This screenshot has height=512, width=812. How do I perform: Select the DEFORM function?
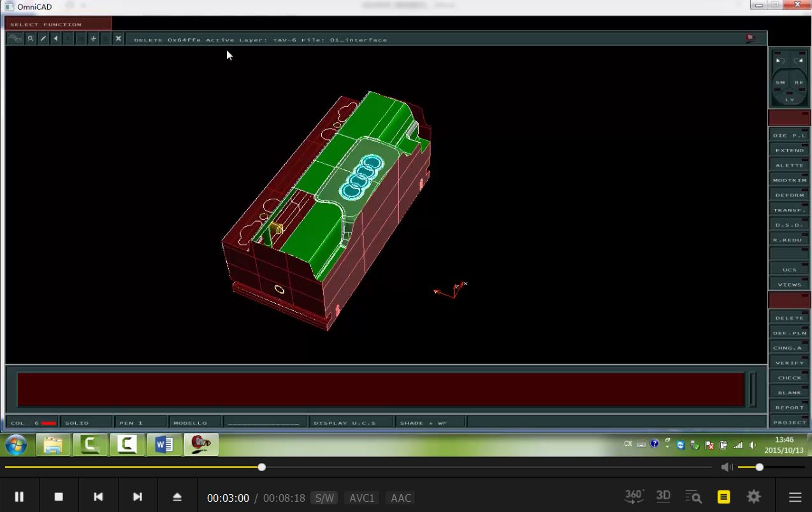pos(790,195)
